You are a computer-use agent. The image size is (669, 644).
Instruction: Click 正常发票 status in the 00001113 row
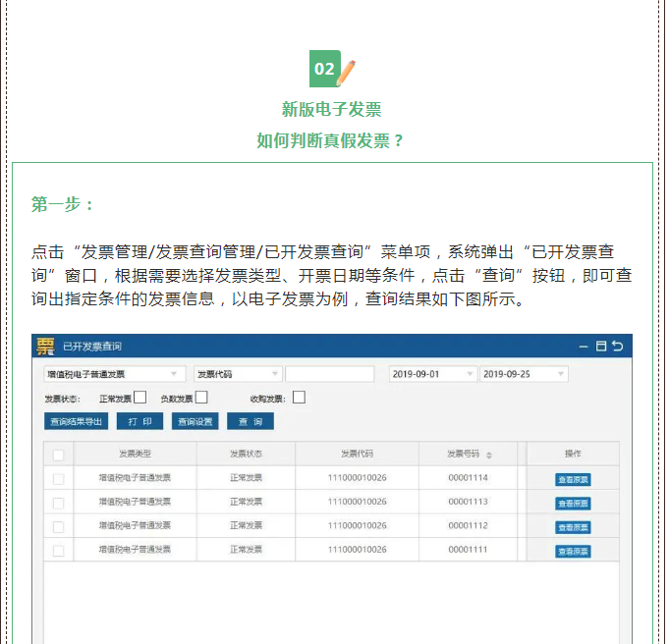coord(247,502)
